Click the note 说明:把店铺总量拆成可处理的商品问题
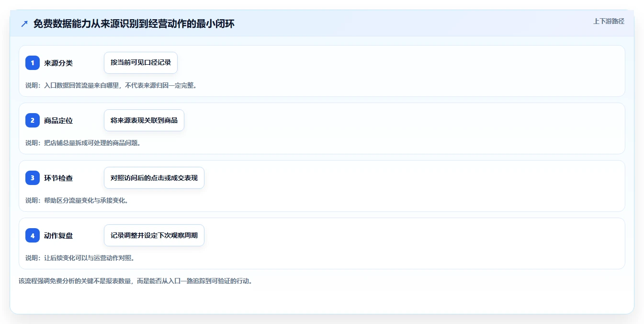Viewport: 644px width, 324px height. tap(83, 143)
